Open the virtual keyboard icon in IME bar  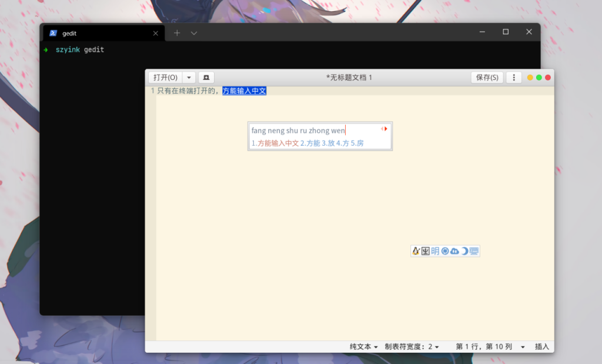[x=474, y=251]
